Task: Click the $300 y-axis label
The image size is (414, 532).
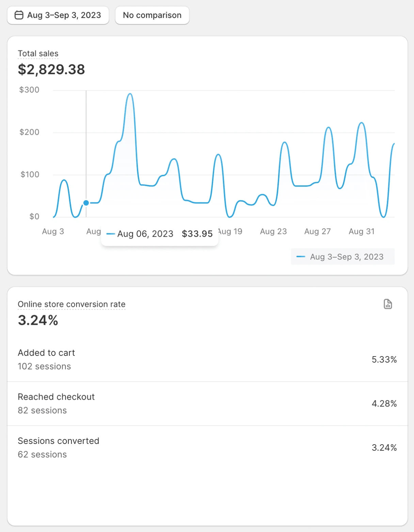Action: (29, 90)
